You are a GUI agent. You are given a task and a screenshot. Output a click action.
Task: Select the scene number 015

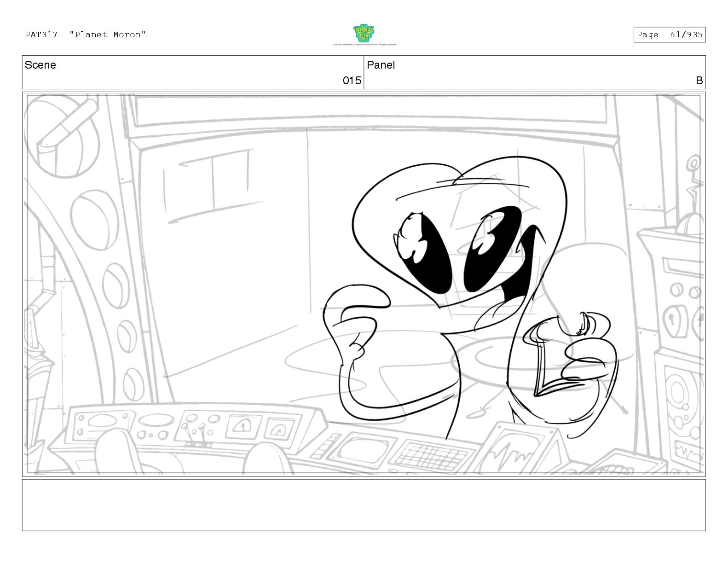[352, 81]
